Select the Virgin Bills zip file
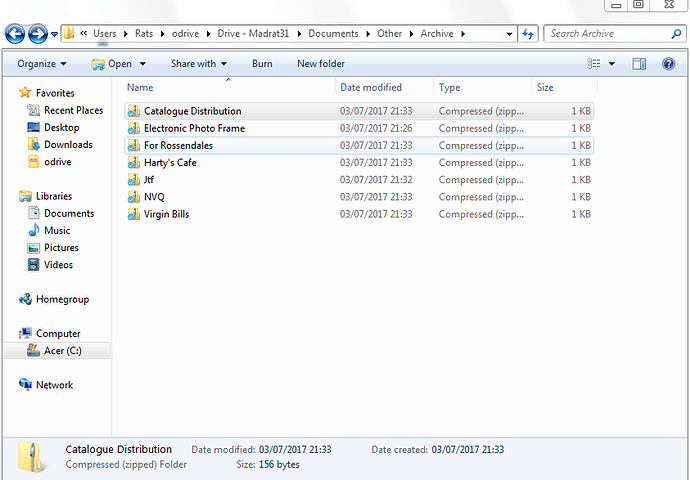 click(x=166, y=214)
